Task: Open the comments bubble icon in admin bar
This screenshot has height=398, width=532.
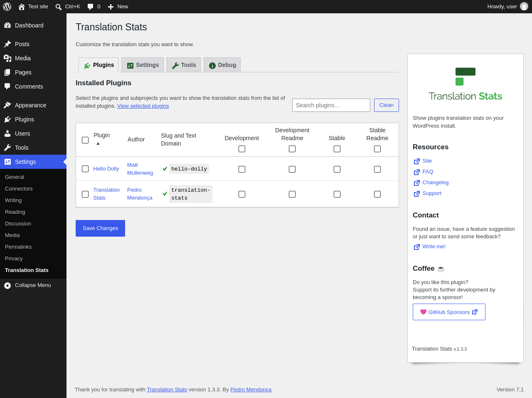Action: [90, 7]
